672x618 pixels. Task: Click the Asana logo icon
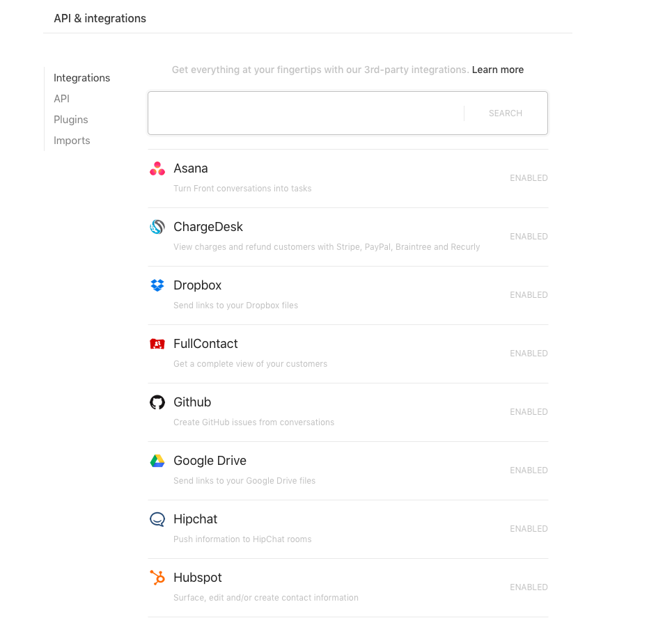point(157,168)
